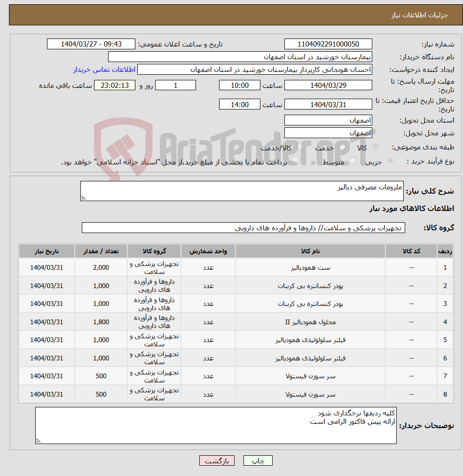This screenshot has height=476, width=463.
Task: Click the price validity time 14:00 field
Action: point(240,104)
